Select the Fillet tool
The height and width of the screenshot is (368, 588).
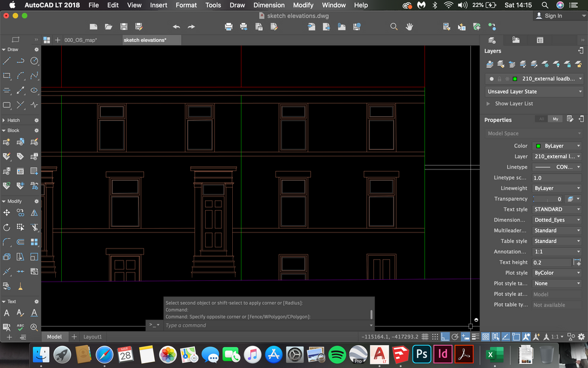click(x=7, y=242)
